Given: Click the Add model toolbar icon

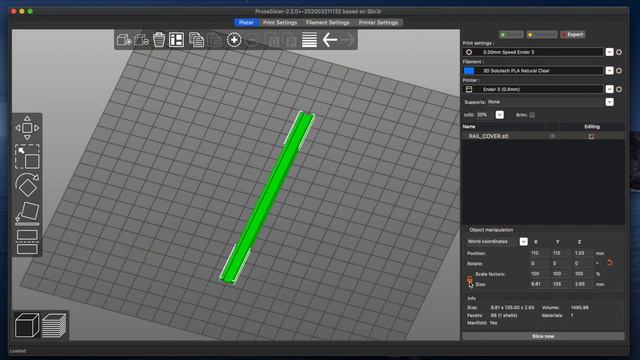Looking at the screenshot, I should [124, 40].
